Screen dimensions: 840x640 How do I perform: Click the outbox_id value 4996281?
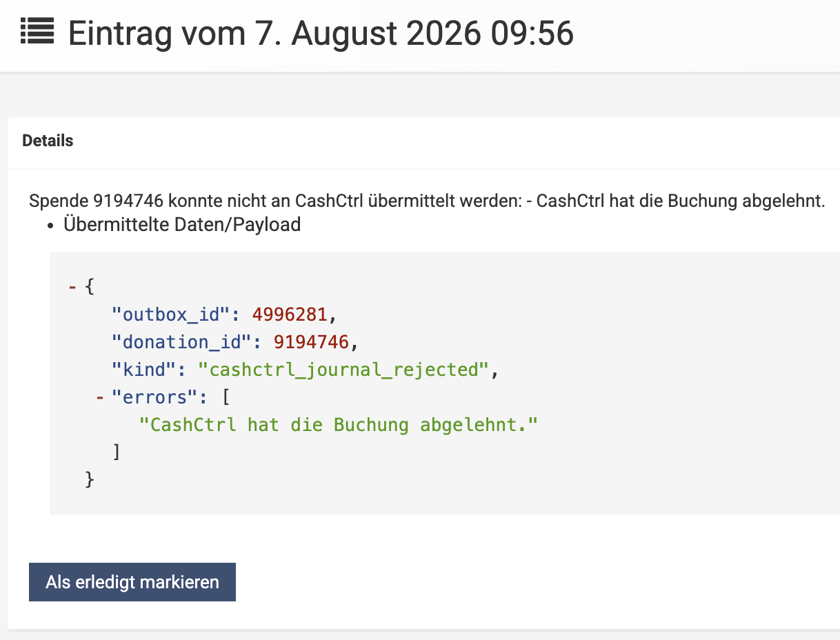tap(290, 314)
